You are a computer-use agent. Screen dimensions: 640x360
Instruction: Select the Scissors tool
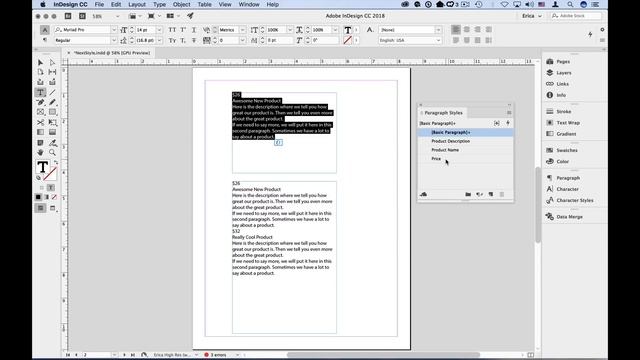(x=40, y=122)
